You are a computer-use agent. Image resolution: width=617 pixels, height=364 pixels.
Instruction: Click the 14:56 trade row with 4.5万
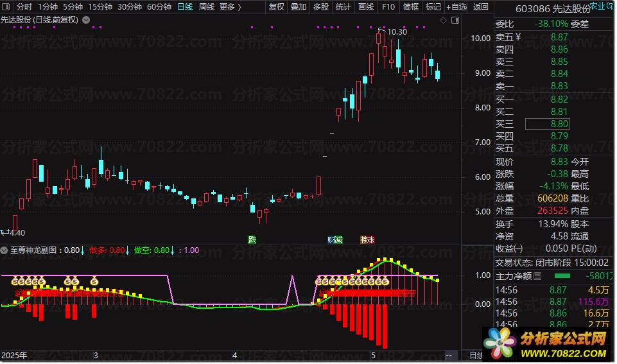pyautogui.click(x=552, y=290)
